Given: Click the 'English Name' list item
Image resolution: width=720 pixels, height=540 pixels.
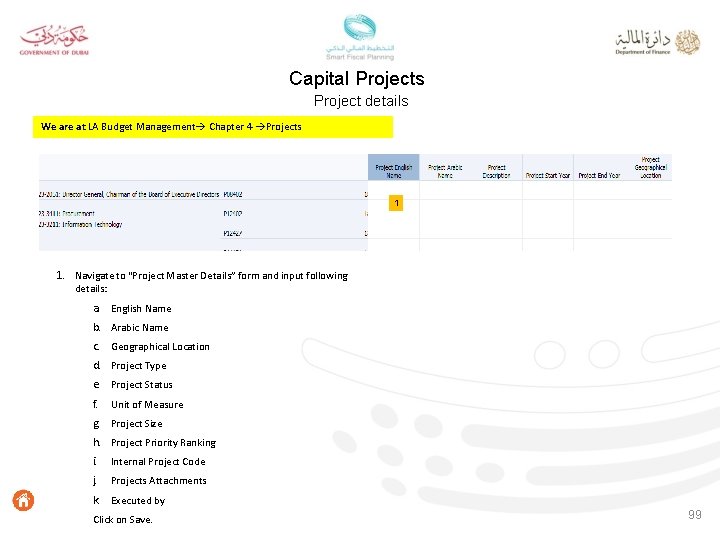Looking at the screenshot, I should point(141,309).
